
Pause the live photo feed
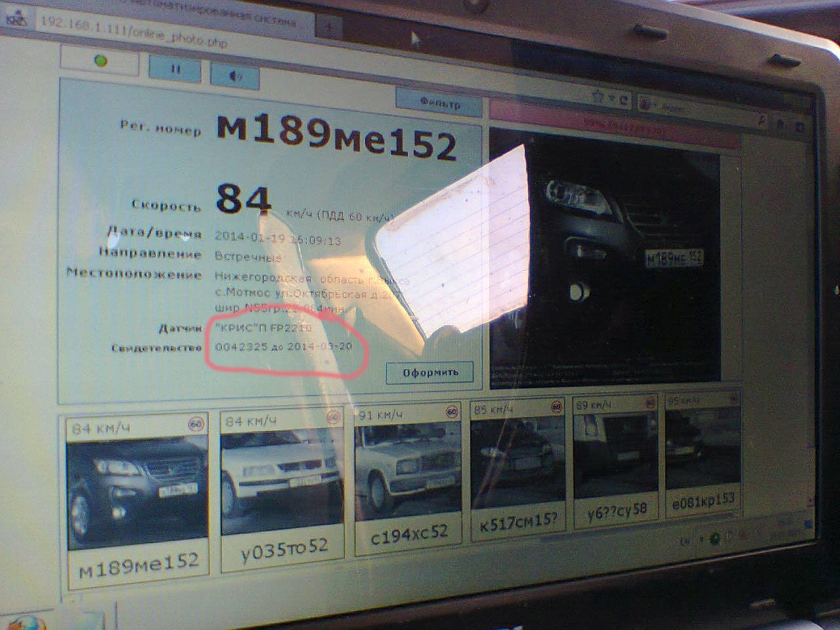tap(175, 68)
